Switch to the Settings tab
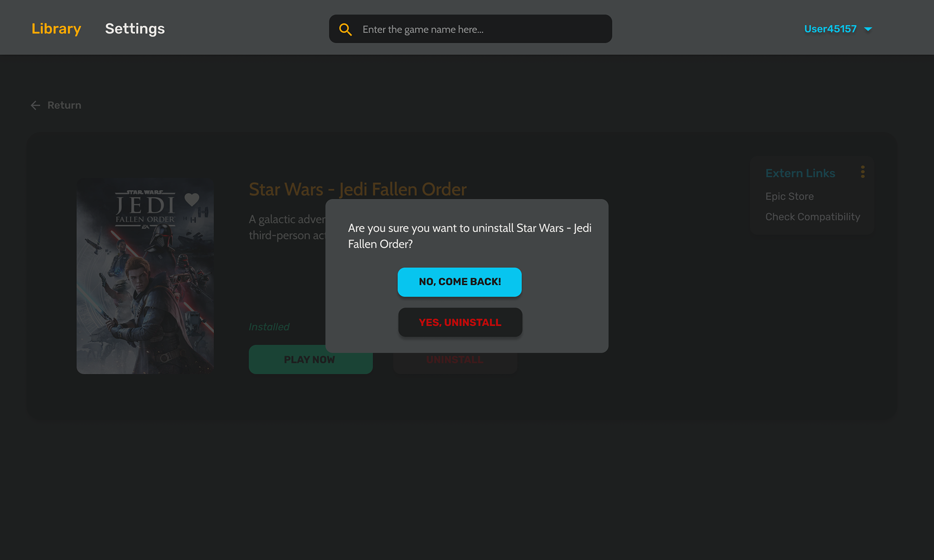The width and height of the screenshot is (934, 560). click(x=135, y=29)
